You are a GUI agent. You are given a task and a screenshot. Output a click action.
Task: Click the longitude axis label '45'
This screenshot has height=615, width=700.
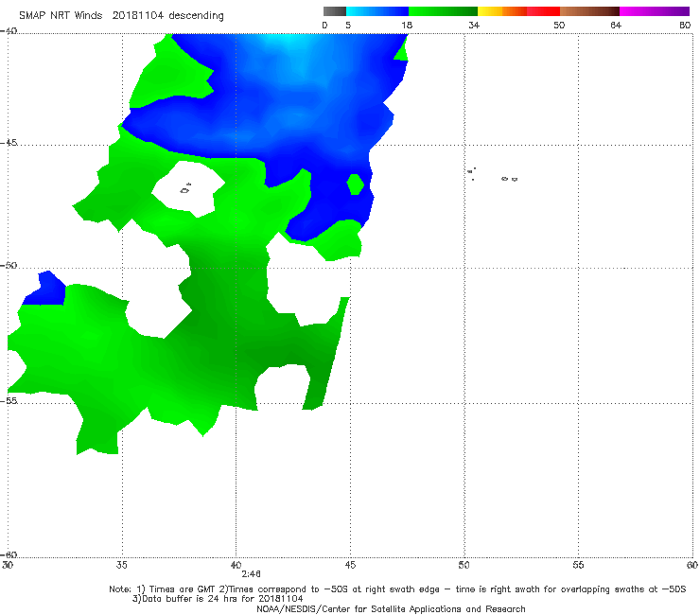click(x=350, y=565)
